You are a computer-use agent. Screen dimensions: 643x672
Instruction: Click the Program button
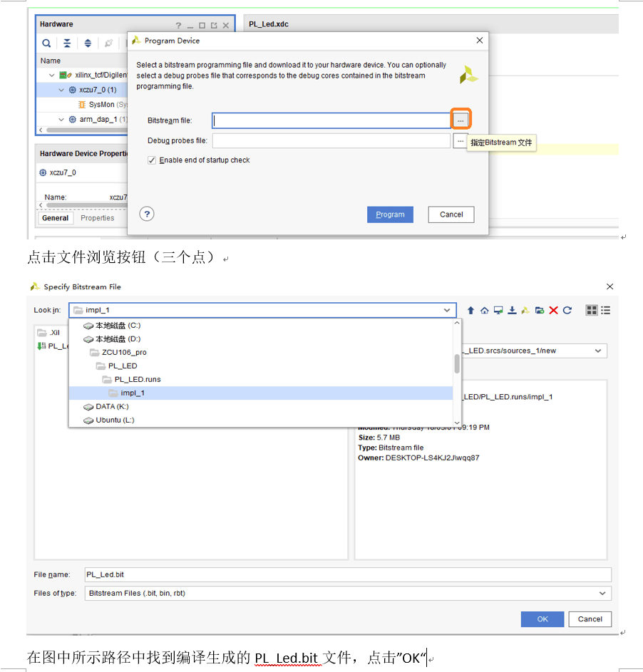coord(390,214)
